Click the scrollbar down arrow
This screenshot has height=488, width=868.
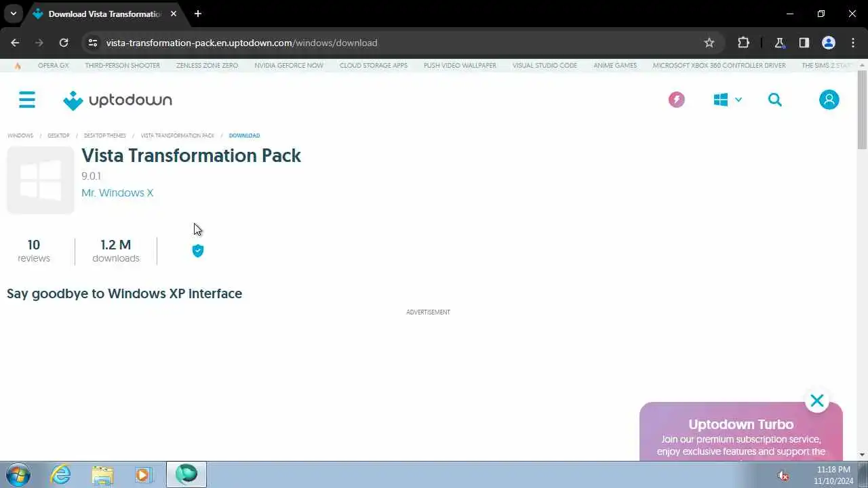pyautogui.click(x=862, y=455)
